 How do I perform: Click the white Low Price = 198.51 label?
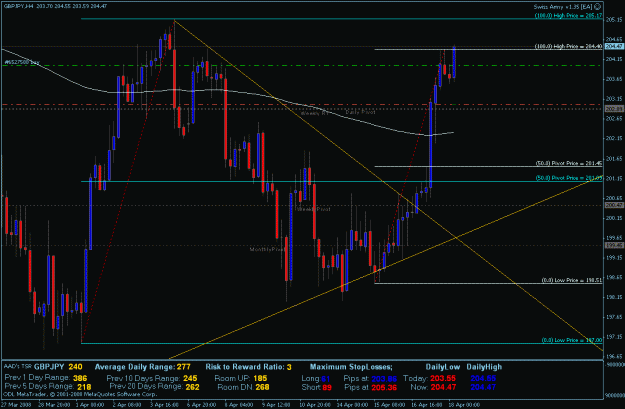pyautogui.click(x=572, y=280)
